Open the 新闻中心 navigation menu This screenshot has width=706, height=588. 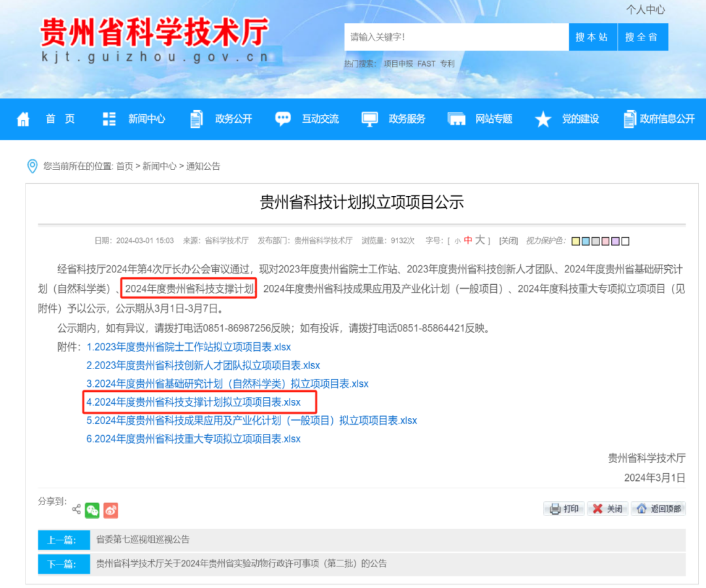145,119
